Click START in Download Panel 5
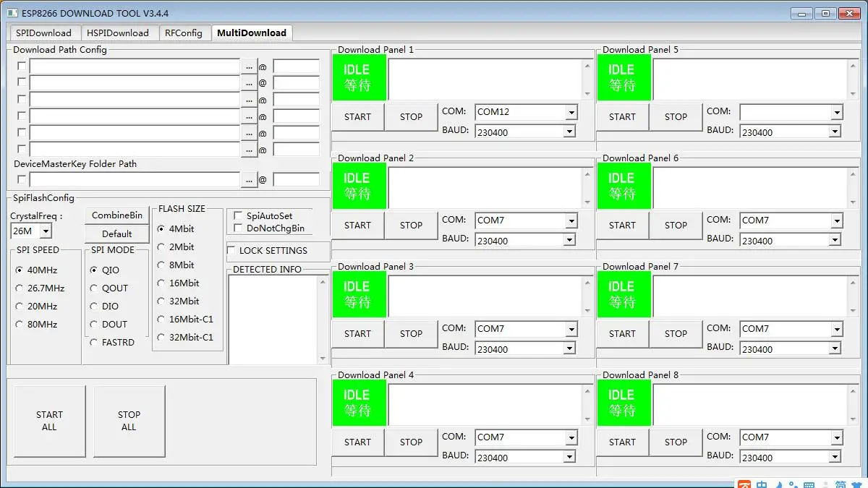This screenshot has width=868, height=488. (622, 116)
